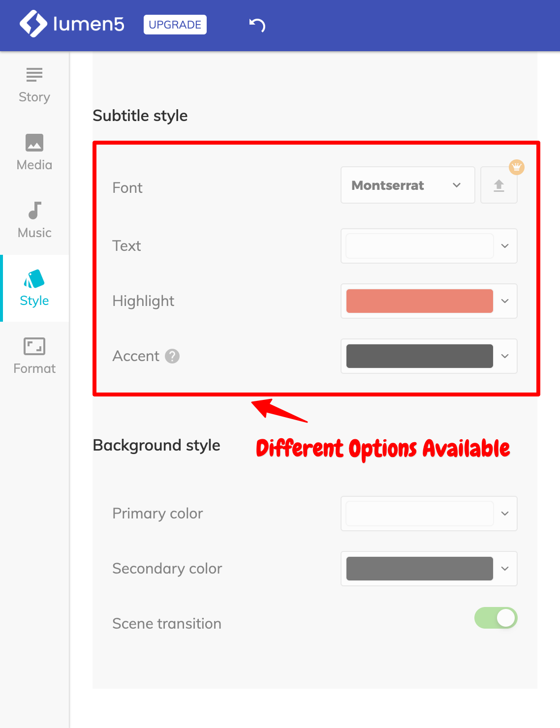The height and width of the screenshot is (728, 560).
Task: Click the Lumen5 logo icon
Action: point(33,24)
